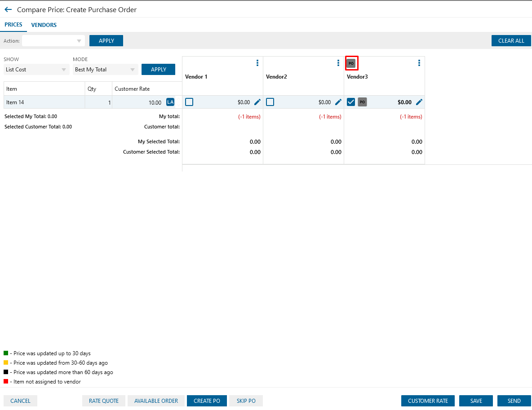Switch to the PRICES tab
This screenshot has height=410, width=532.
(13, 25)
